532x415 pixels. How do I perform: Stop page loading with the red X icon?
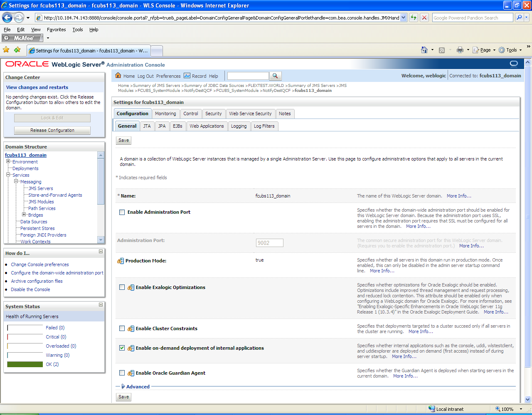point(424,17)
